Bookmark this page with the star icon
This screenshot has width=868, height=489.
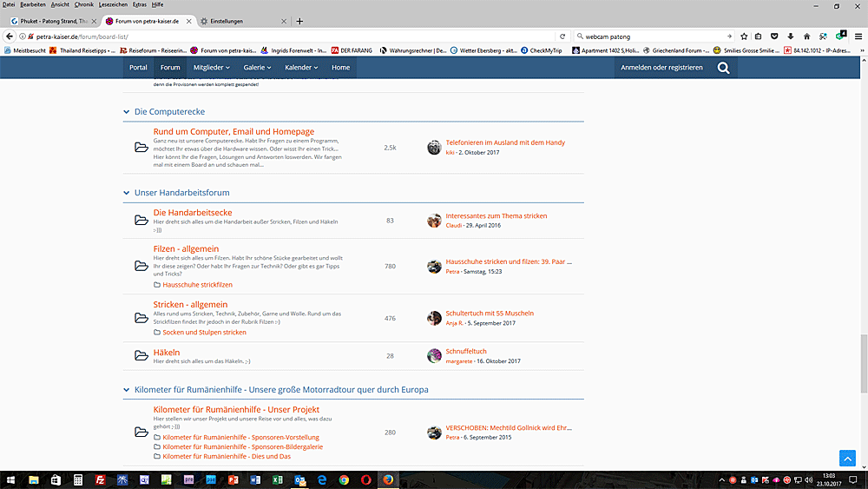click(743, 36)
